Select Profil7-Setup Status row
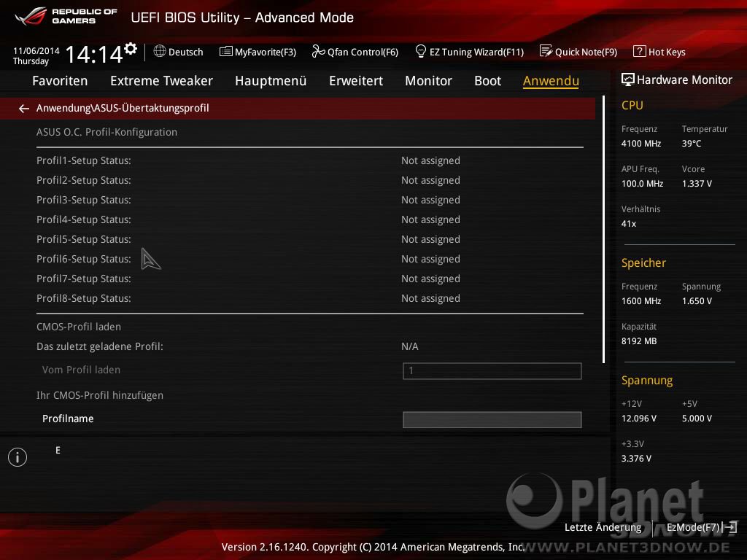747x560 pixels. [x=309, y=279]
